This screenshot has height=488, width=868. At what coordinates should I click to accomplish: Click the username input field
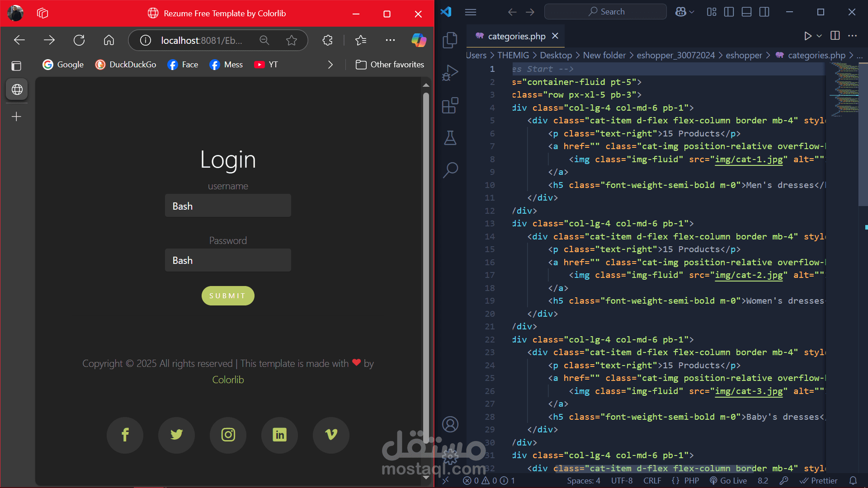tap(228, 206)
